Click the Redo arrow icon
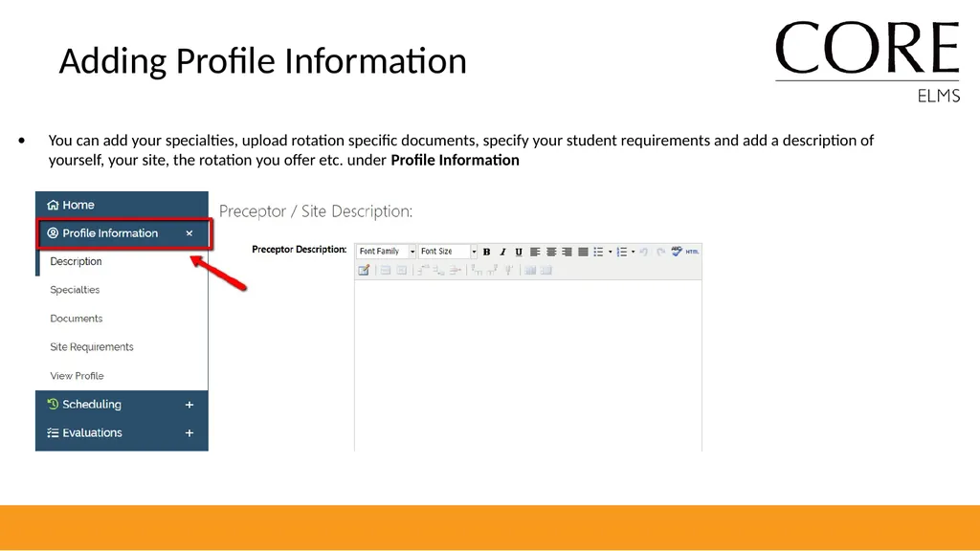Viewport: 980px width, 551px height. point(660,252)
